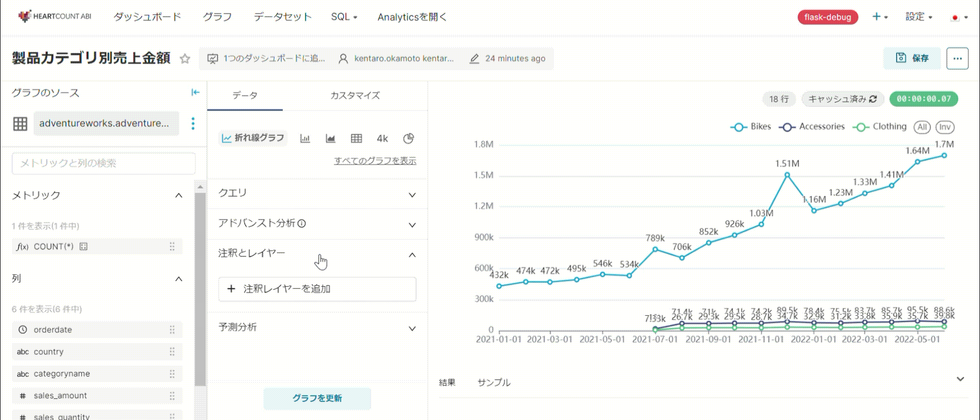
Task: Open the すべてのグラフを表示 link
Action: click(x=375, y=161)
